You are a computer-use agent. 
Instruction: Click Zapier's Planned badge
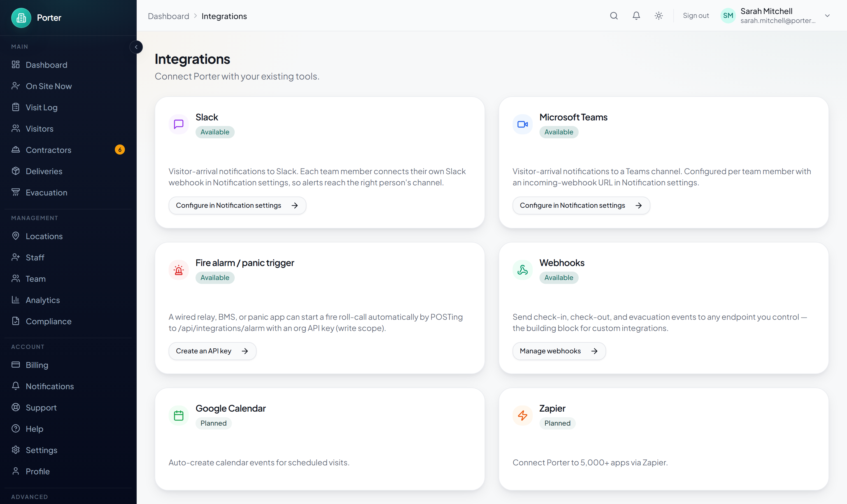[x=557, y=424]
